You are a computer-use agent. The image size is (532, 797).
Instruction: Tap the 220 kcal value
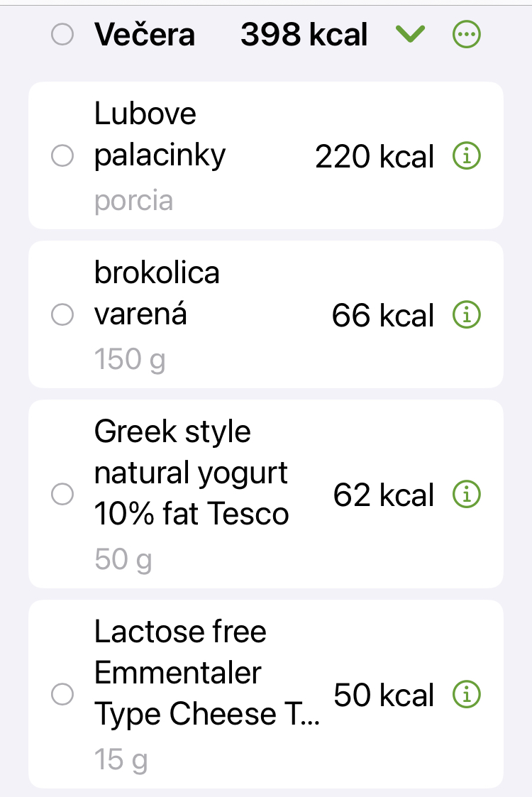(375, 157)
